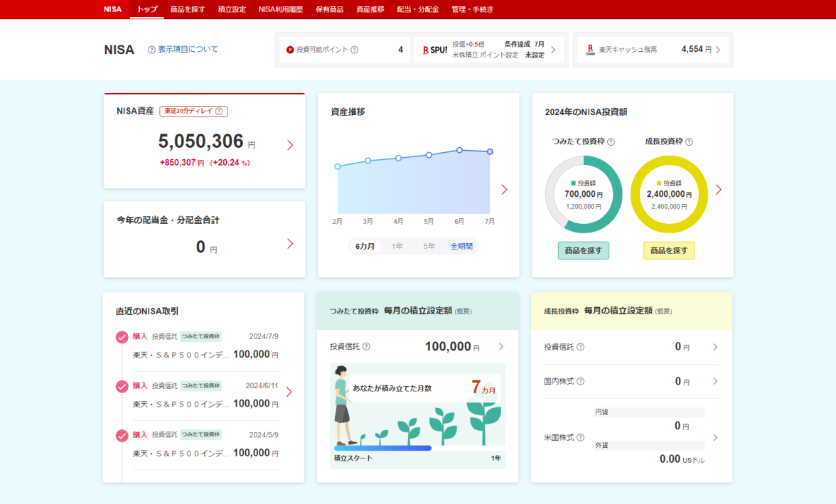Click the help icon next to 成長投資枠
Image resolution: width=836 pixels, height=504 pixels.
click(x=689, y=141)
